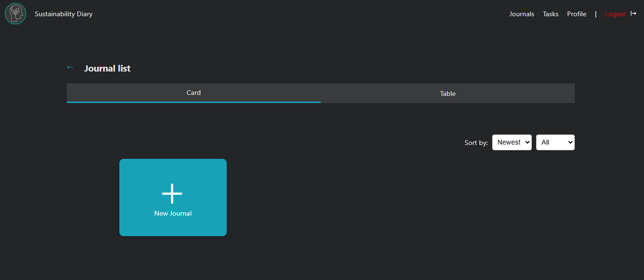This screenshot has height=280, width=644.
Task: Click the Sustainability Diary head-leaf logo
Action: 15,14
